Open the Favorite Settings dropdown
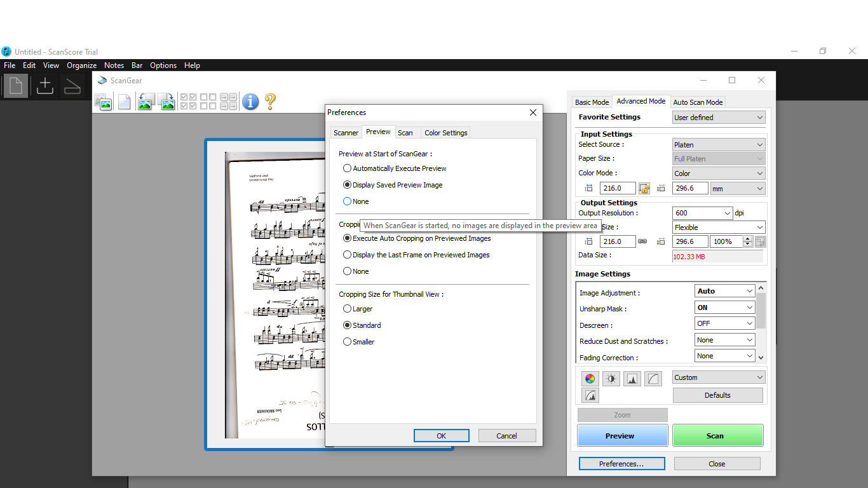The image size is (868, 488). coord(719,118)
